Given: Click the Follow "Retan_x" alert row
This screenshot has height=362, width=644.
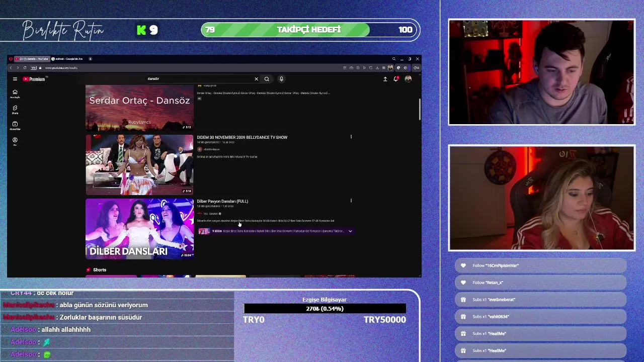Looking at the screenshot, I should click(x=541, y=283).
